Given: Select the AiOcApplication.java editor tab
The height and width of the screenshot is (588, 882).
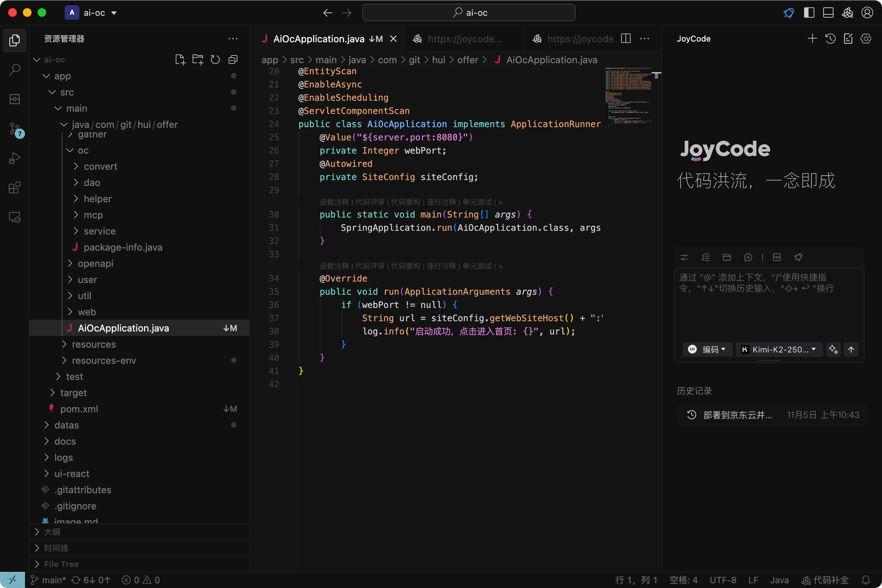Looking at the screenshot, I should pos(319,39).
